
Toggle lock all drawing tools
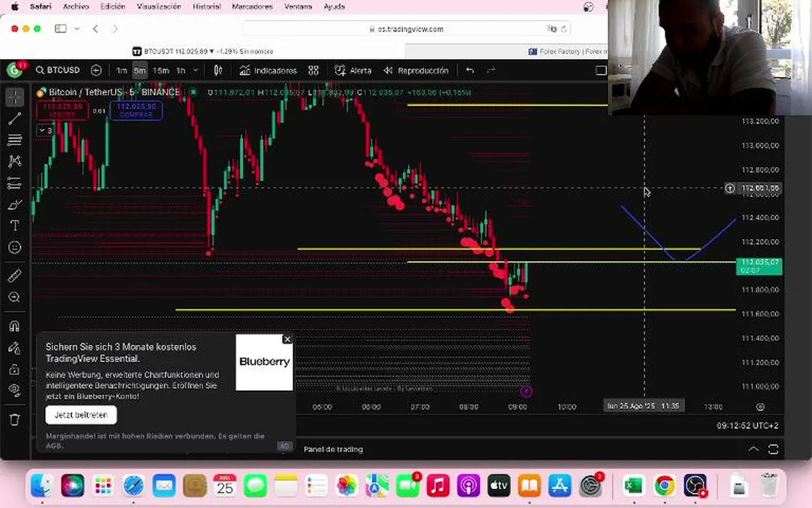coord(15,369)
